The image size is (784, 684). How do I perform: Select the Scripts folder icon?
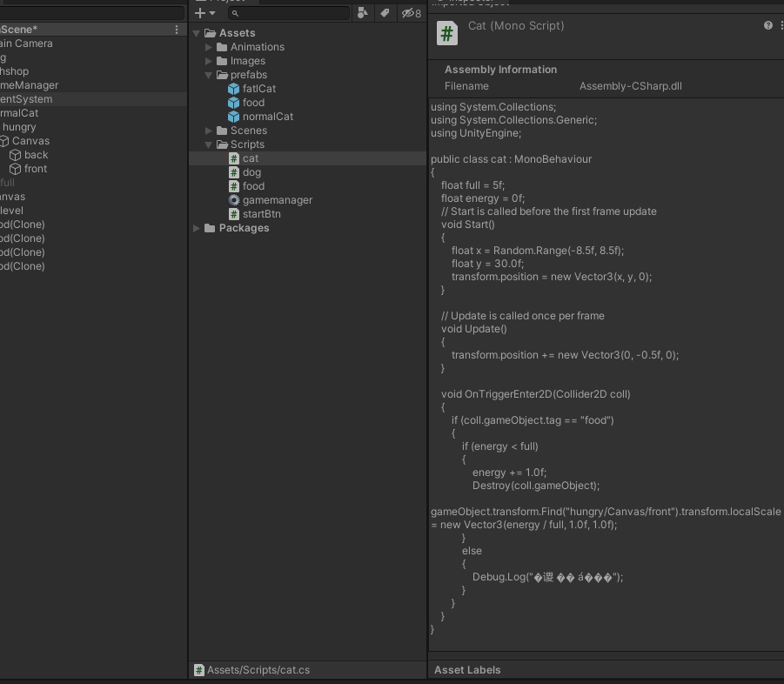[222, 144]
